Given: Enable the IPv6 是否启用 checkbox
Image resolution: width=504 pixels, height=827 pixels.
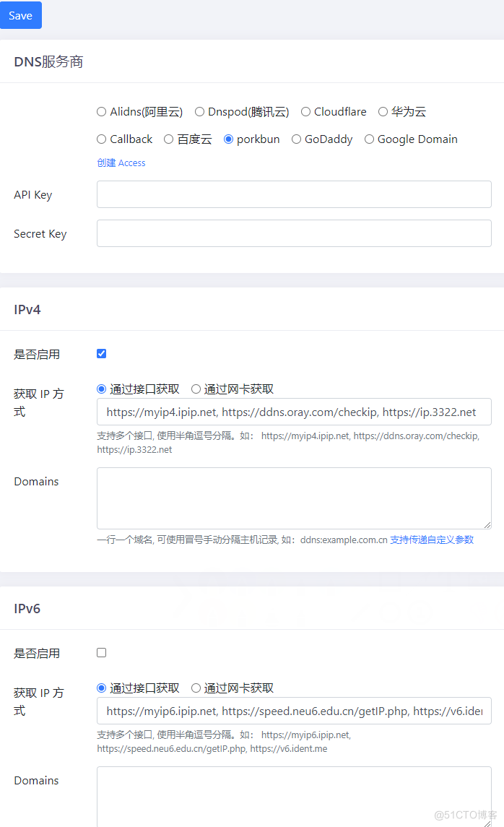Looking at the screenshot, I should (x=102, y=652).
